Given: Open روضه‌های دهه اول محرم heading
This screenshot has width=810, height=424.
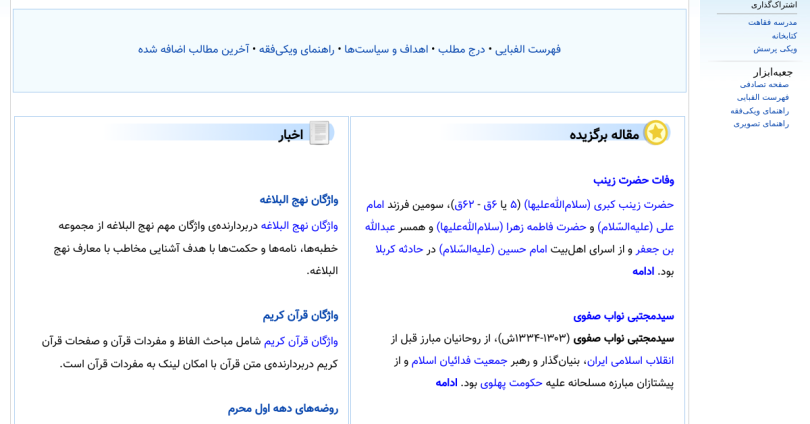Looking at the screenshot, I should pyautogui.click(x=283, y=409).
